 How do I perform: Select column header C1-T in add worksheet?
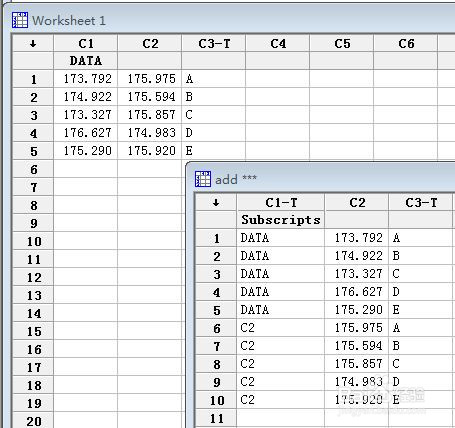[281, 202]
